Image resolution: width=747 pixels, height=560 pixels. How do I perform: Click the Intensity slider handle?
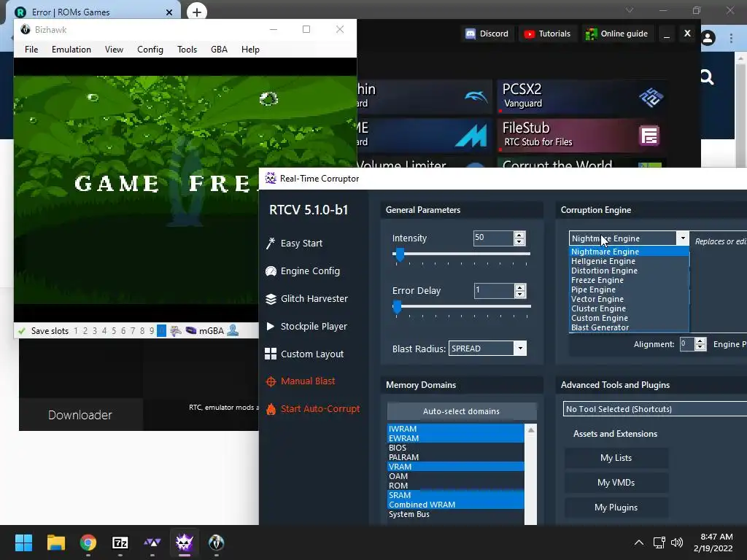[x=400, y=254]
